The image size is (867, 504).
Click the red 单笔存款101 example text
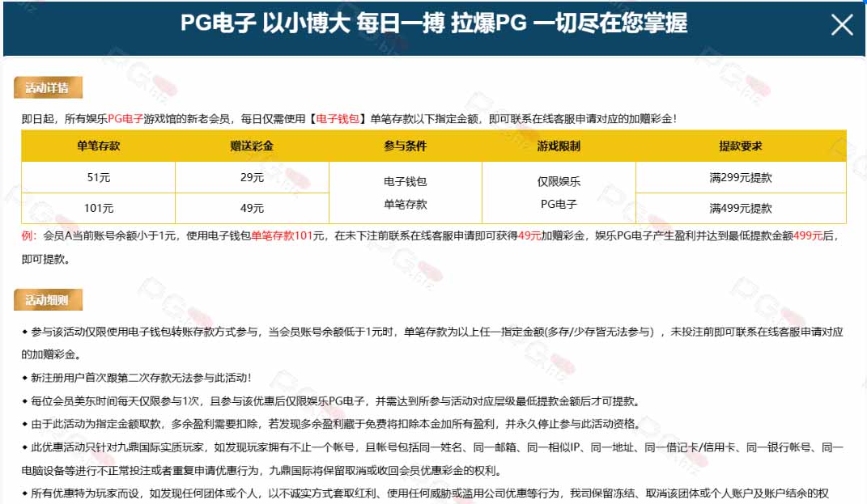[282, 235]
